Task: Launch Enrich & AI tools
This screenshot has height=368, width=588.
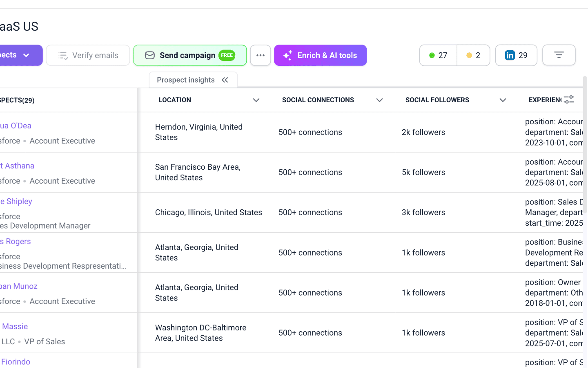Action: tap(321, 55)
